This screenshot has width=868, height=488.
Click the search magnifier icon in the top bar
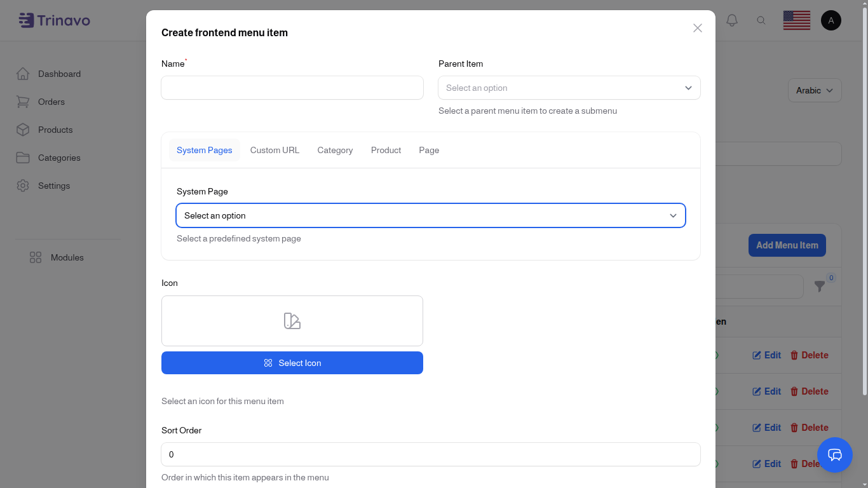coord(761,20)
